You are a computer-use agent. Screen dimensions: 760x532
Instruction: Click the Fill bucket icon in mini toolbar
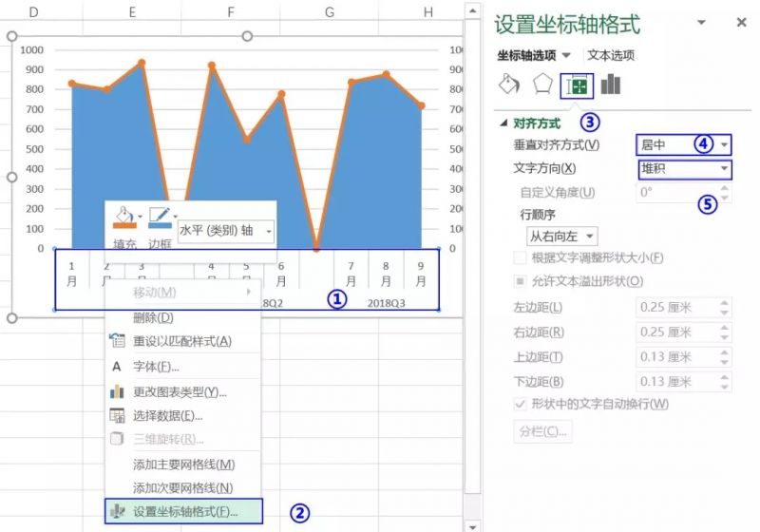pos(124,214)
